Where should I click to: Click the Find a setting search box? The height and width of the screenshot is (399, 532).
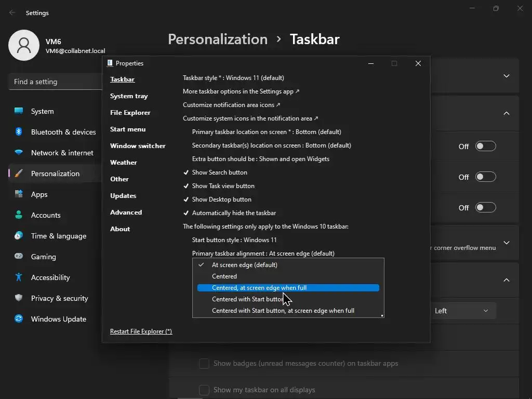pyautogui.click(x=55, y=82)
